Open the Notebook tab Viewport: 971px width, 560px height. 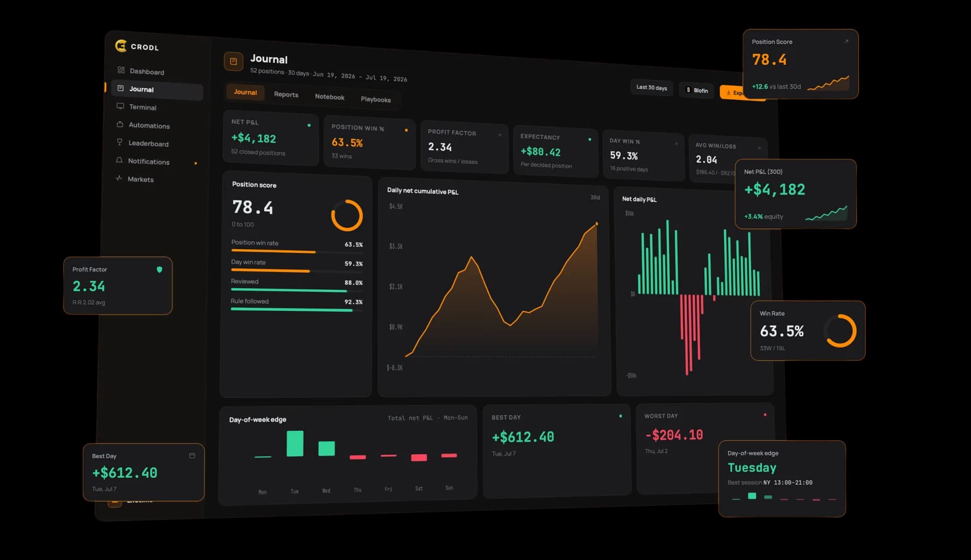[x=330, y=97]
